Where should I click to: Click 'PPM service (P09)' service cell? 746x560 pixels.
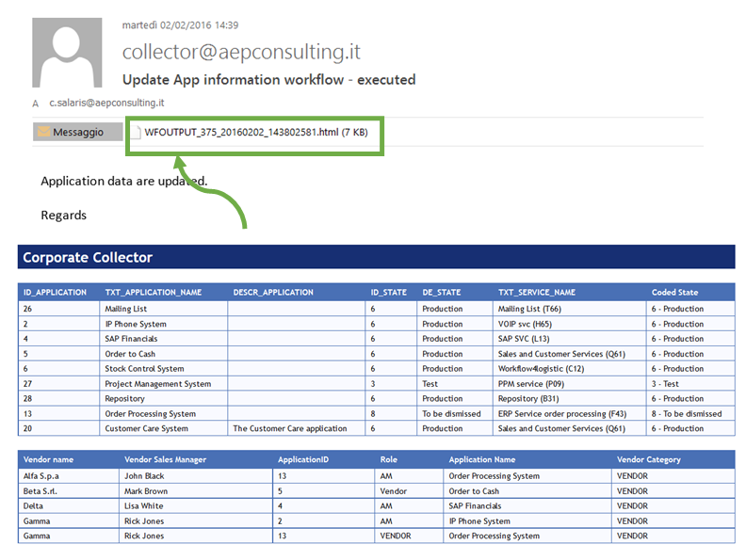click(x=569, y=384)
